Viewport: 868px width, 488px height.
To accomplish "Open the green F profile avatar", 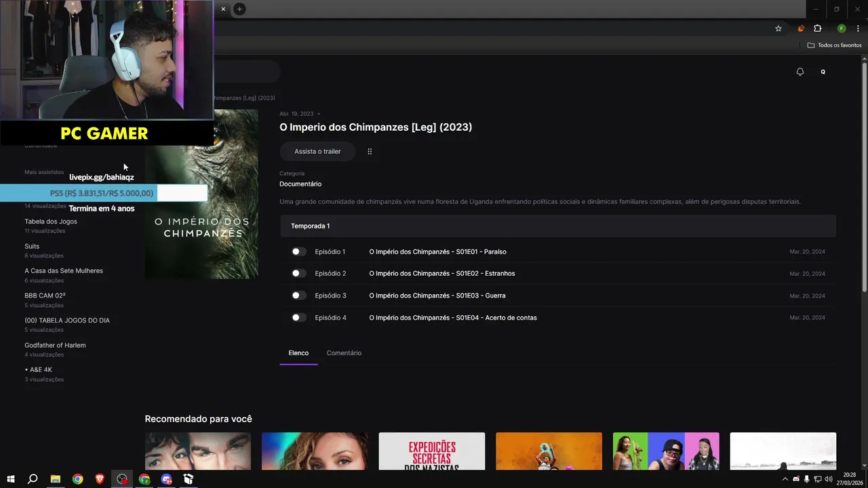I will click(842, 28).
